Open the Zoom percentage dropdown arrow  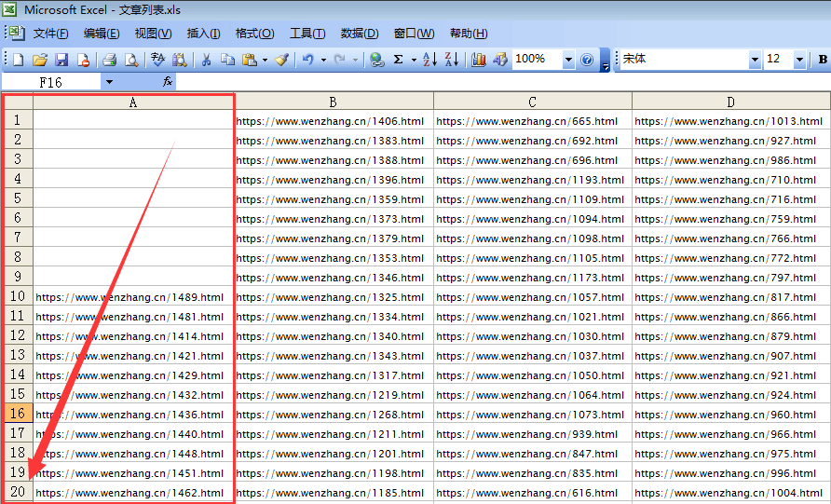pyautogui.click(x=568, y=60)
